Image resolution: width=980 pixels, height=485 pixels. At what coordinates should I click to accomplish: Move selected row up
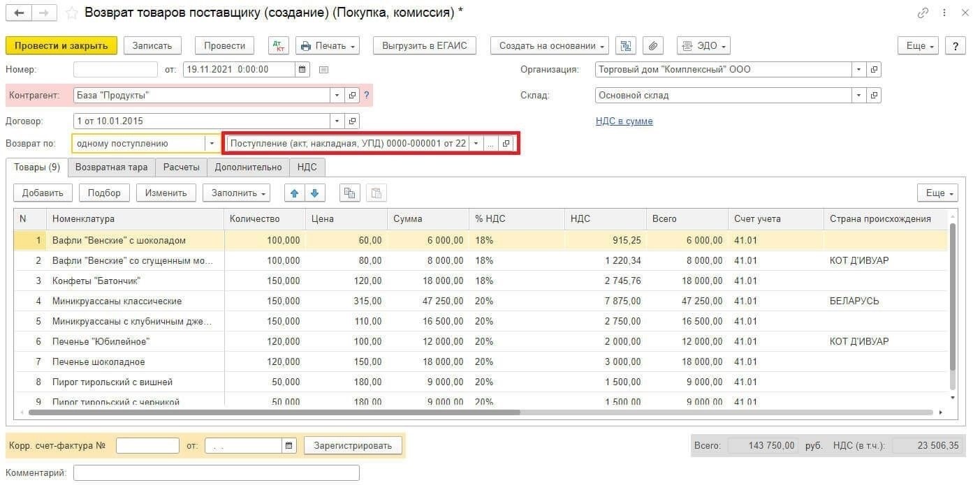point(294,193)
